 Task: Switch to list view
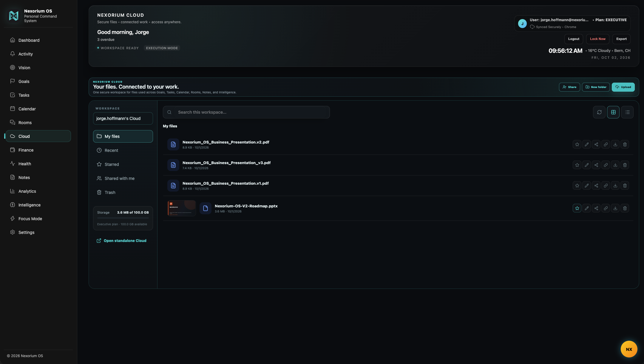click(627, 112)
